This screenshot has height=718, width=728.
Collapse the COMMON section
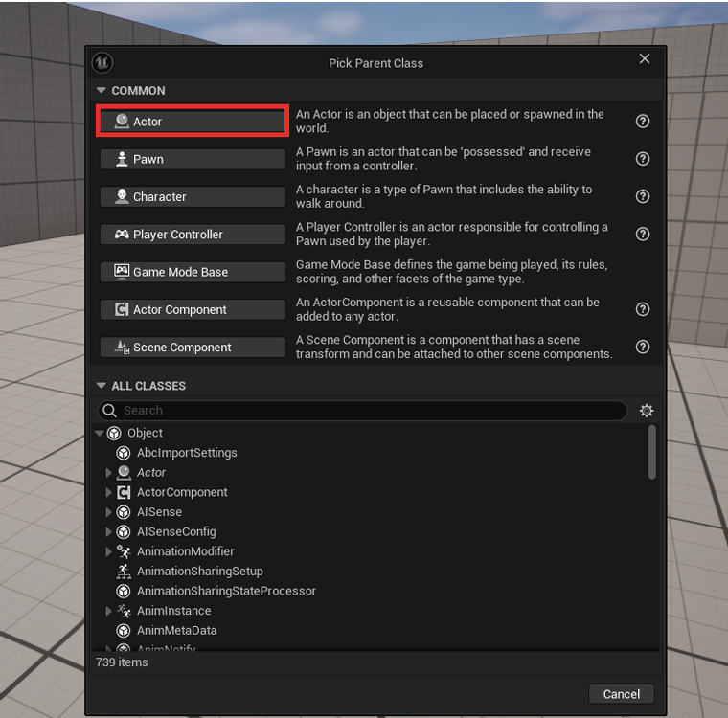click(102, 90)
